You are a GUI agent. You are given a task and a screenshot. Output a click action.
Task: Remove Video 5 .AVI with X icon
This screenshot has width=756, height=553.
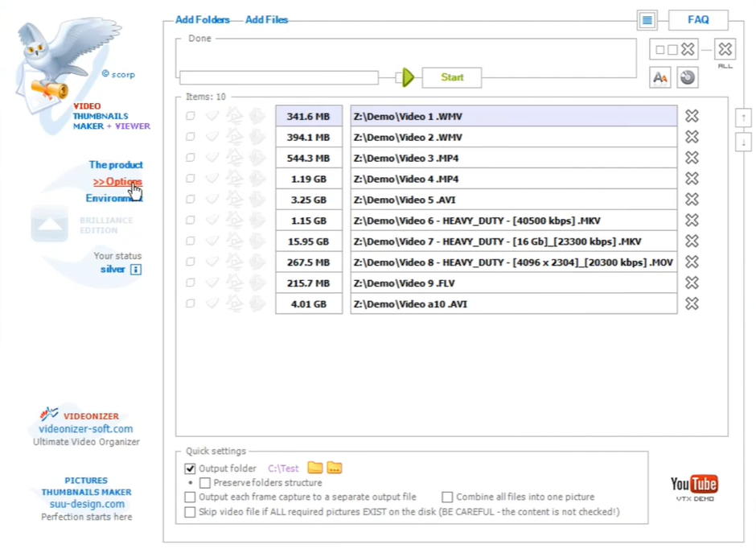pyautogui.click(x=692, y=200)
